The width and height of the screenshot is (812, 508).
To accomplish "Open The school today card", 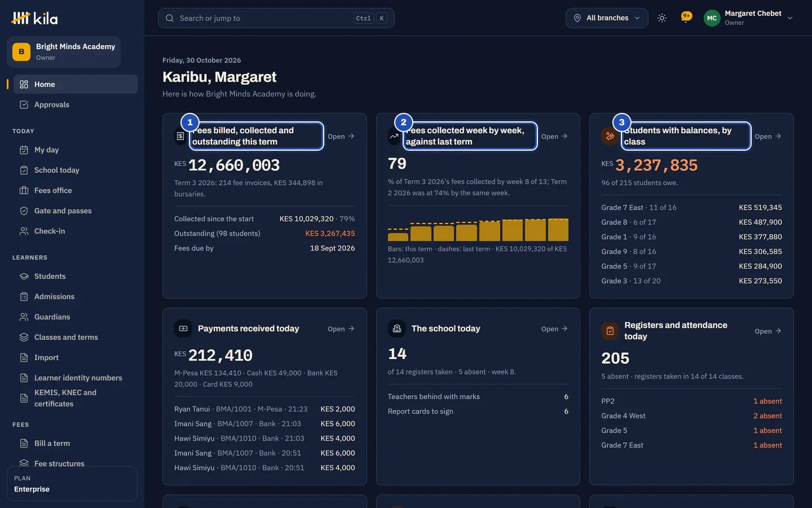I will (554, 329).
